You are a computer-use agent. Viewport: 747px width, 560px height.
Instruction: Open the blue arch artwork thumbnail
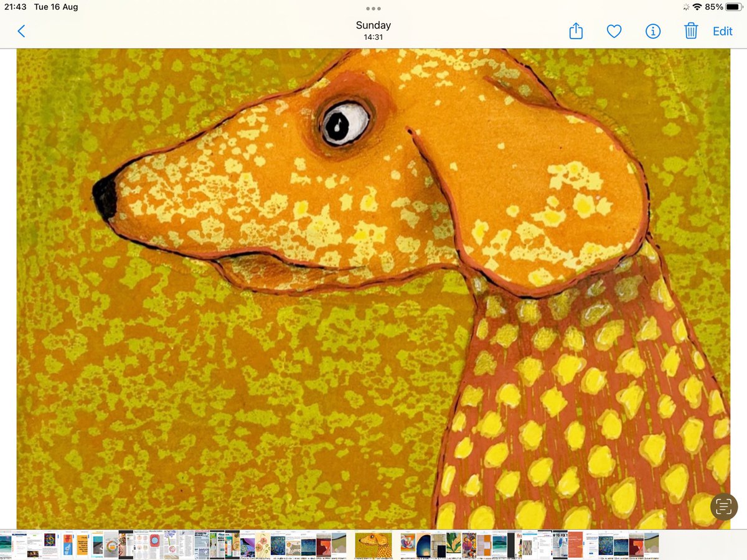pos(423,546)
